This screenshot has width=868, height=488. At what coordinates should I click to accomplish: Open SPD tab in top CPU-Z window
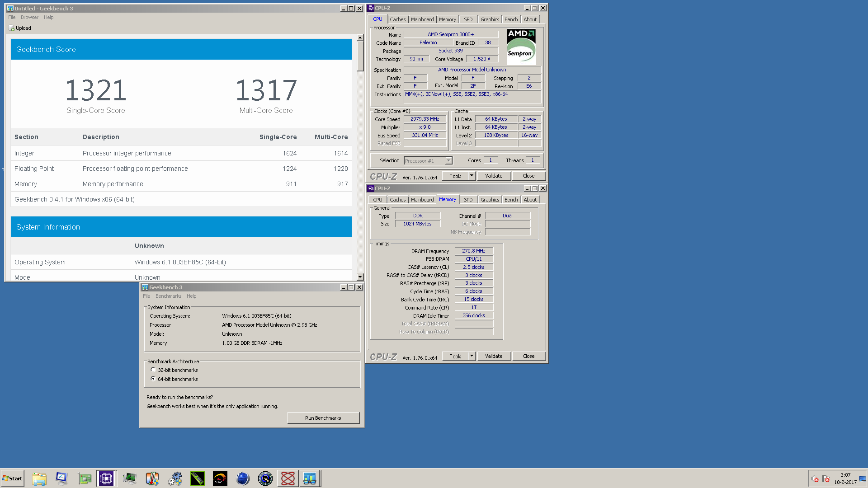pyautogui.click(x=468, y=19)
